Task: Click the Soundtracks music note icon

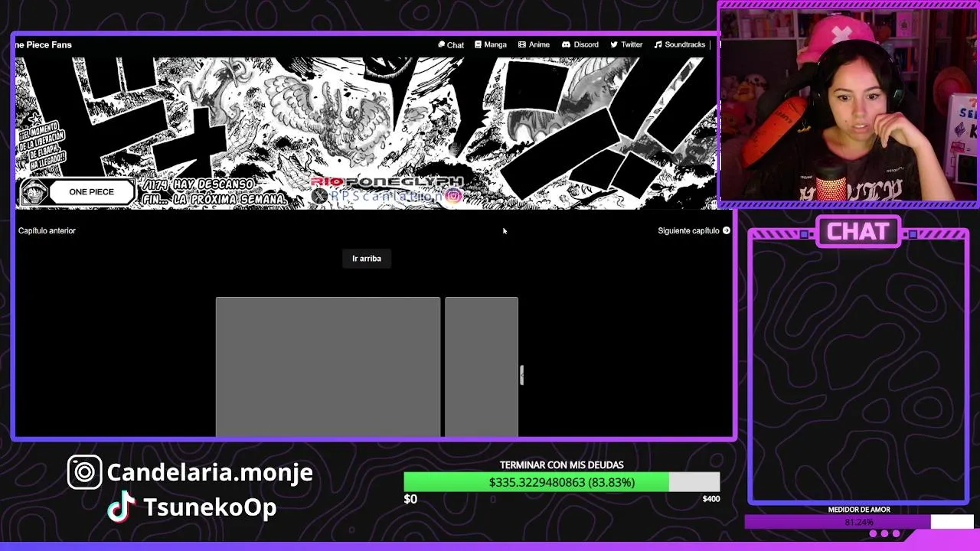Action: pyautogui.click(x=658, y=44)
